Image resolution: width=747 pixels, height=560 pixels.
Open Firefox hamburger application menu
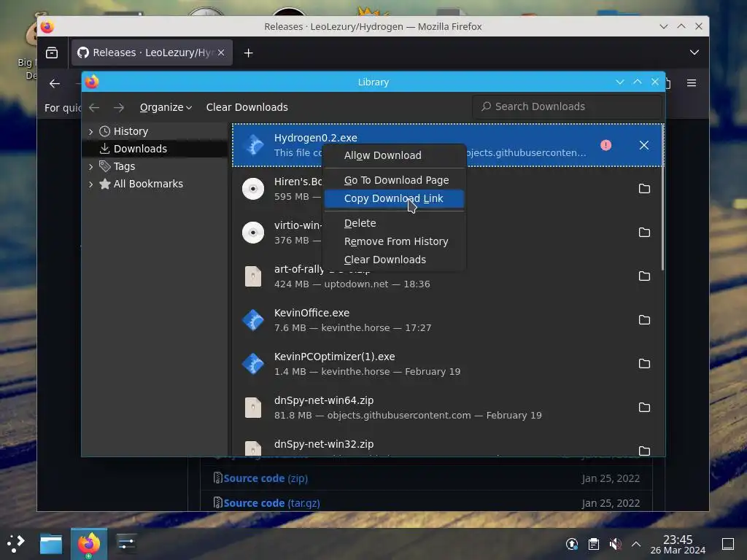pos(692,83)
